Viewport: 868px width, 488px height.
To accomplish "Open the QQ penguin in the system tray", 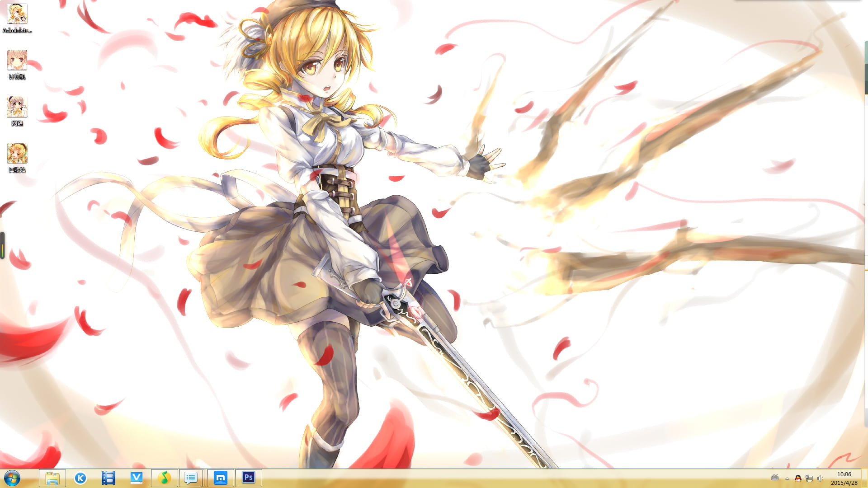I will [x=798, y=479].
